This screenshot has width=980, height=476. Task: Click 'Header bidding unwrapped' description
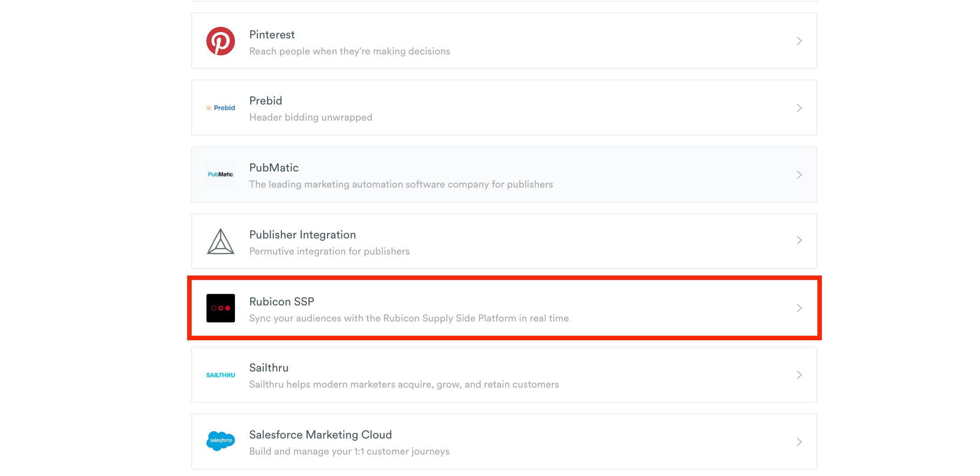coord(310,117)
